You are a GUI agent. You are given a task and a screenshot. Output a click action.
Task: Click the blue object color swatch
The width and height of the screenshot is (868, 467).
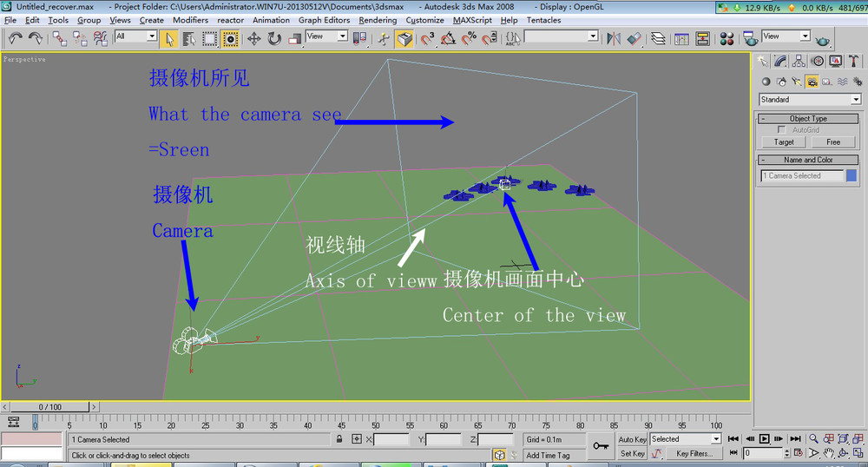coord(852,175)
